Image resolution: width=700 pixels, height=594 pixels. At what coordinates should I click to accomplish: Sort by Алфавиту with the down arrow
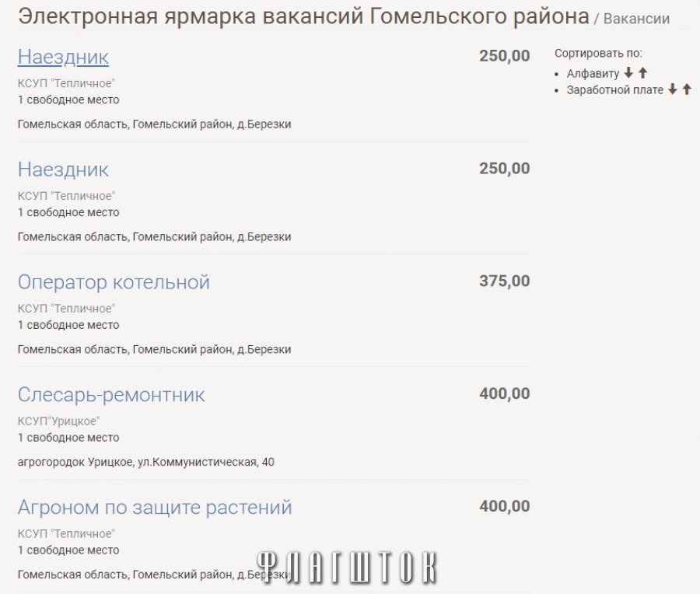click(628, 73)
